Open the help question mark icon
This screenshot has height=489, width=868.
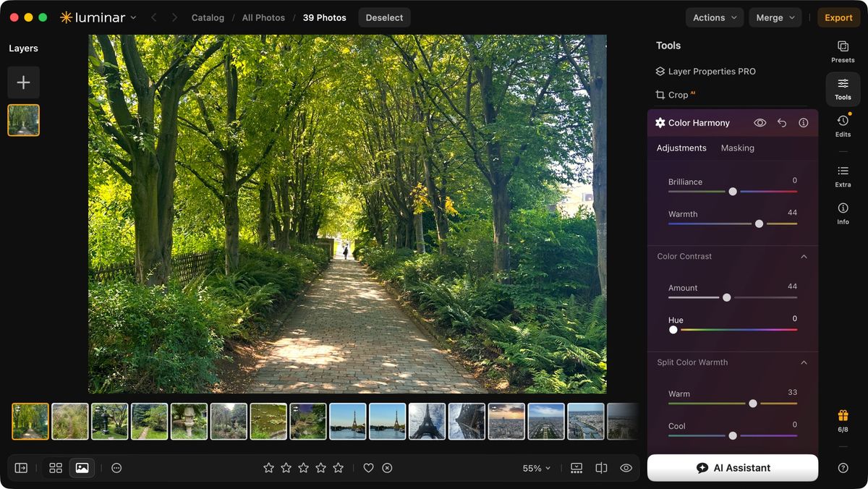(x=843, y=468)
